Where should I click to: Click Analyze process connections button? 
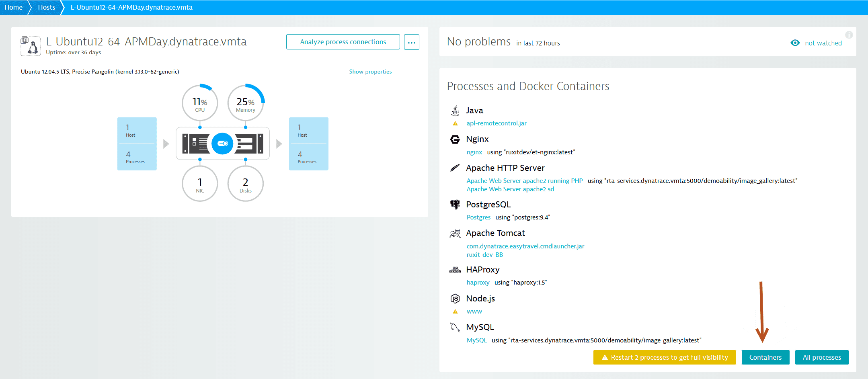[343, 42]
